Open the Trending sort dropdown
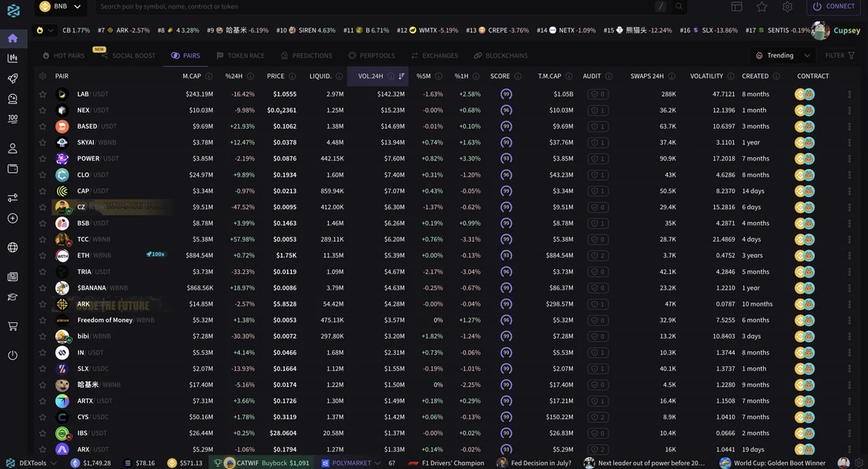 [783, 55]
